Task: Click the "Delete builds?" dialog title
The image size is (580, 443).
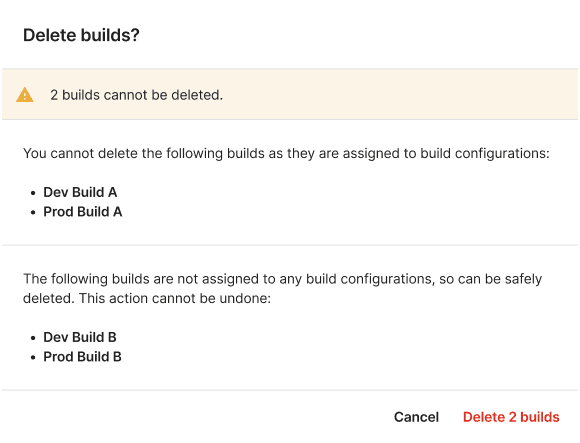Action: coord(81,35)
